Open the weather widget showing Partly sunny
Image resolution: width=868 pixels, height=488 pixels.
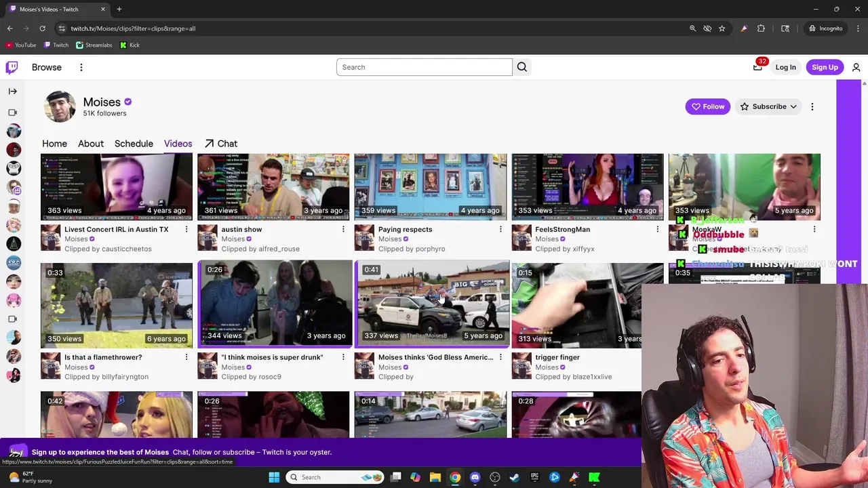click(31, 477)
